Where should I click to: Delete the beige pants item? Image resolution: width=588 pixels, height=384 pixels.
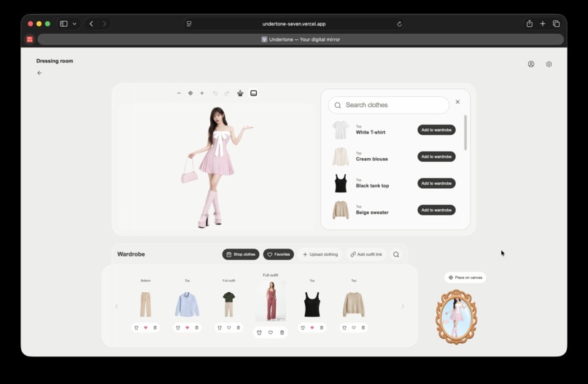click(155, 328)
